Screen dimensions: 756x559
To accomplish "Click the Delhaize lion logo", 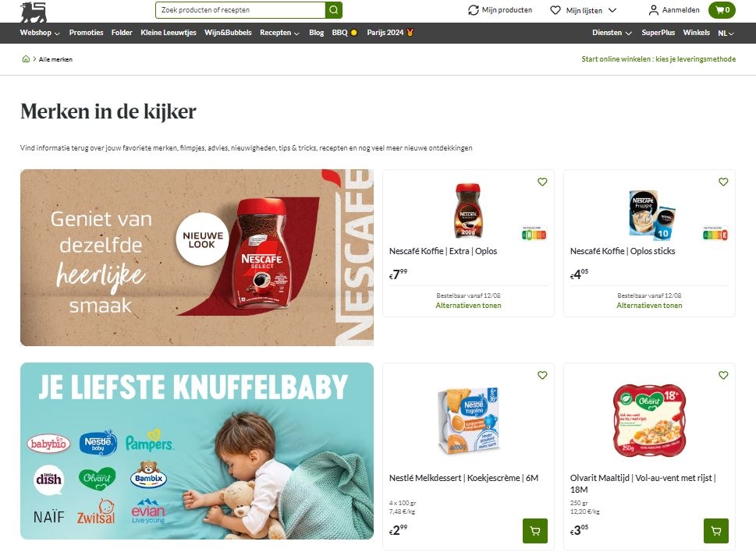I will (x=34, y=12).
